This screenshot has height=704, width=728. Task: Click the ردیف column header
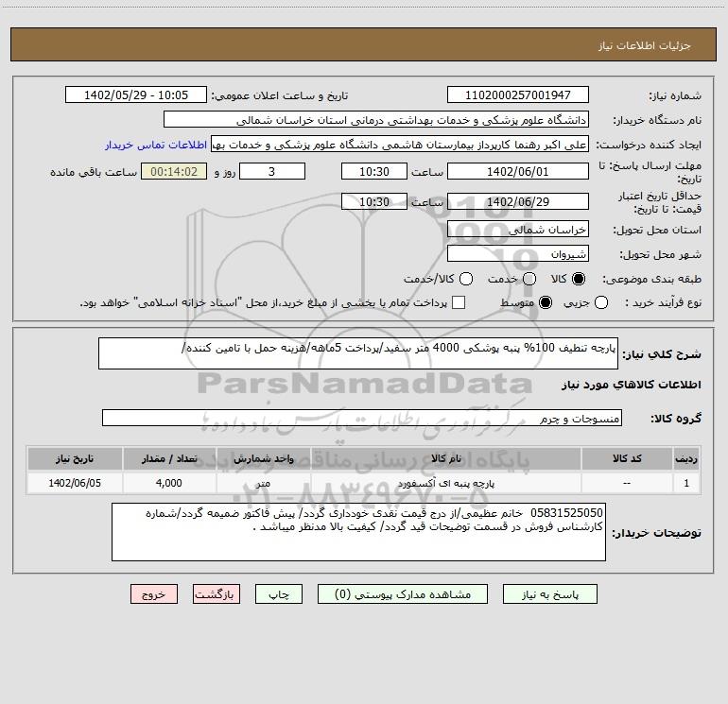coord(686,459)
